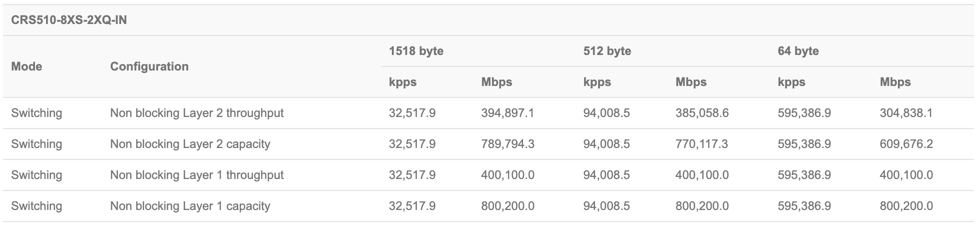980x227 pixels.
Task: Select the 1518 byte header
Action: click(x=416, y=51)
